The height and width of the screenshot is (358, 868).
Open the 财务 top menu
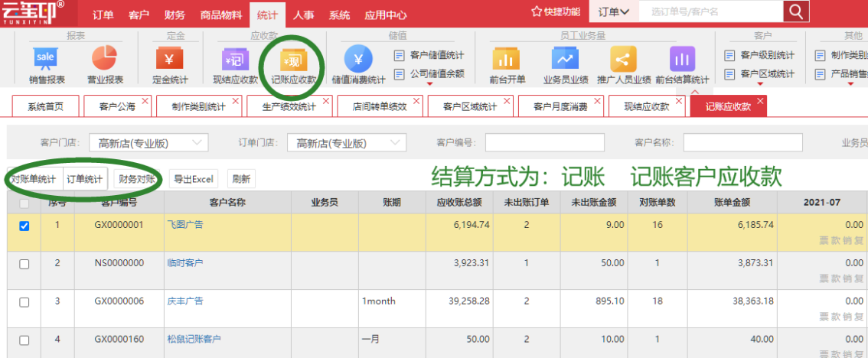(175, 15)
